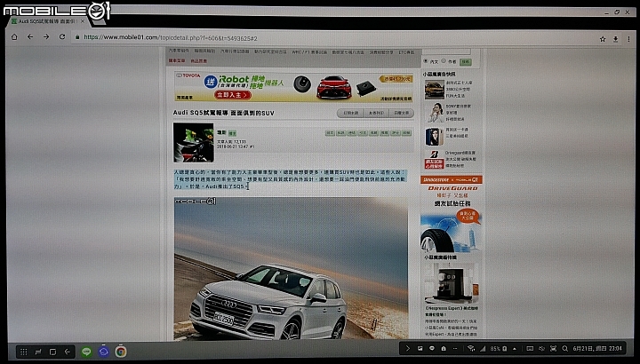640x364 pixels.
Task: Show more notifications via three-dots in tray
Action: (455, 349)
